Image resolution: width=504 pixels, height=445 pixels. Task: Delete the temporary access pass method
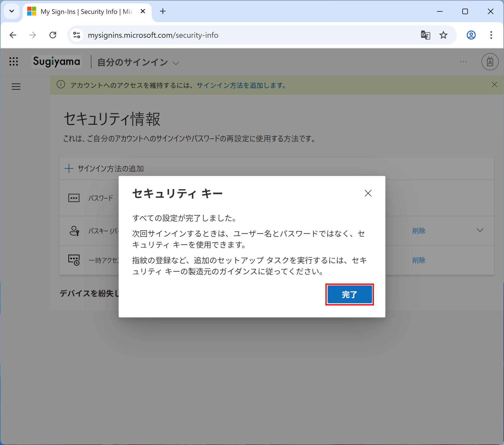[419, 260]
